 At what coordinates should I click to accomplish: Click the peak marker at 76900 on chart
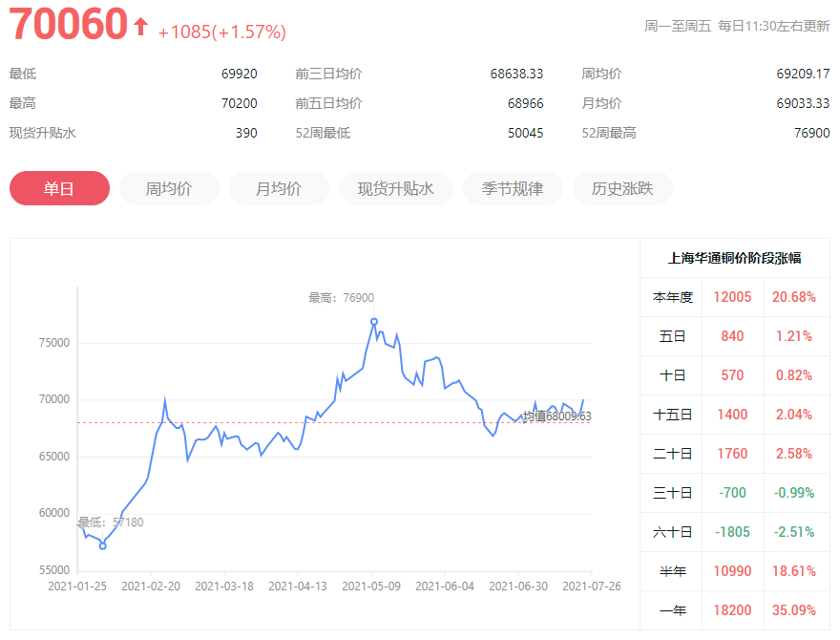(x=374, y=322)
